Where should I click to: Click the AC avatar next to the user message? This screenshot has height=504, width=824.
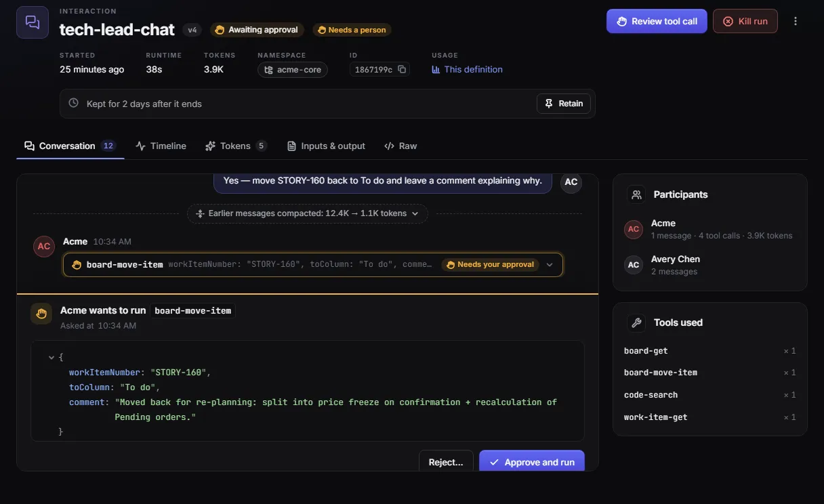click(x=571, y=182)
